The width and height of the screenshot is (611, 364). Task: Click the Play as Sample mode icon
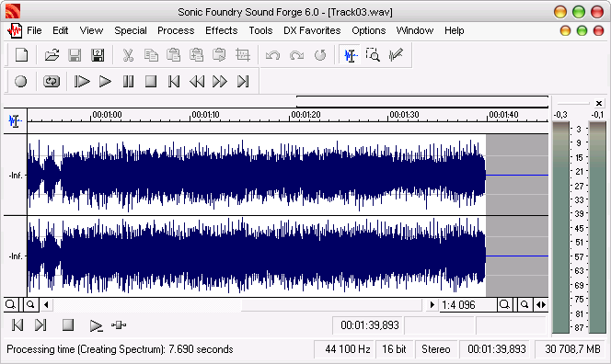pos(119,324)
